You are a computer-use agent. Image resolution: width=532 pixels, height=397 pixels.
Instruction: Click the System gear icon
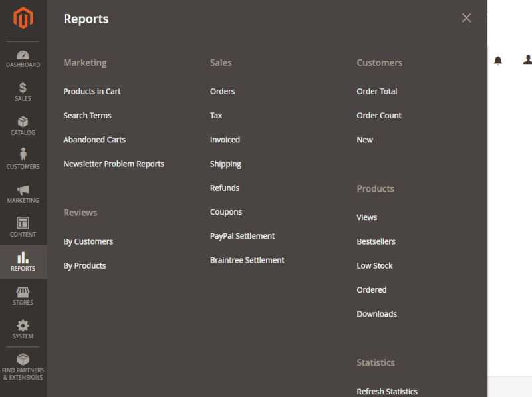click(23, 329)
